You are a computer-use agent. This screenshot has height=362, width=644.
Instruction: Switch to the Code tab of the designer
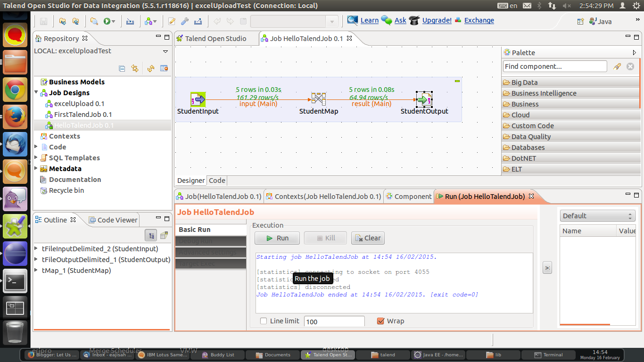(216, 181)
